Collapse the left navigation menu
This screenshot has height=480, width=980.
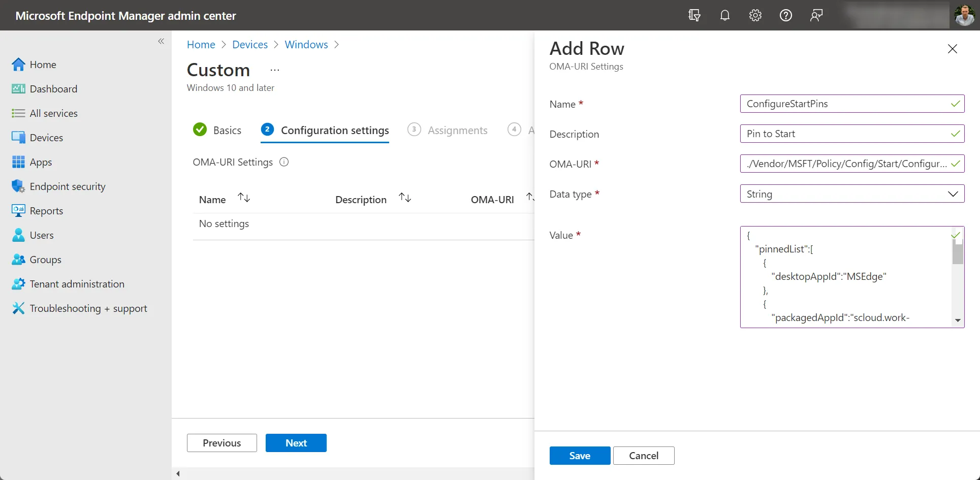tap(161, 41)
